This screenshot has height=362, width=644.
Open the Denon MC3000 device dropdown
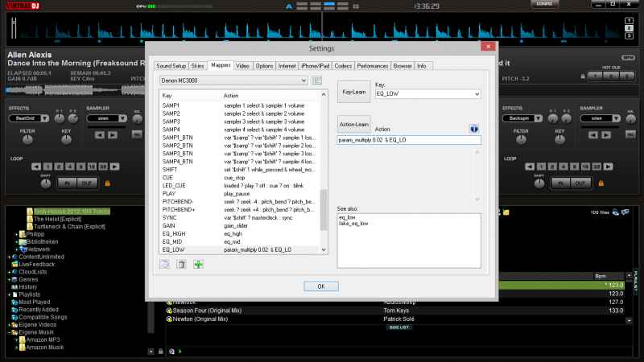point(233,80)
